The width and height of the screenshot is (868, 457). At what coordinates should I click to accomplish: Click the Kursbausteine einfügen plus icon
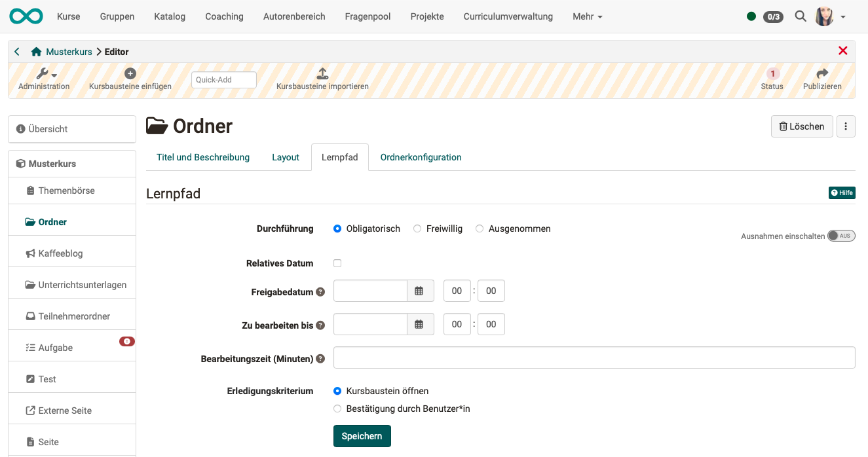click(130, 73)
